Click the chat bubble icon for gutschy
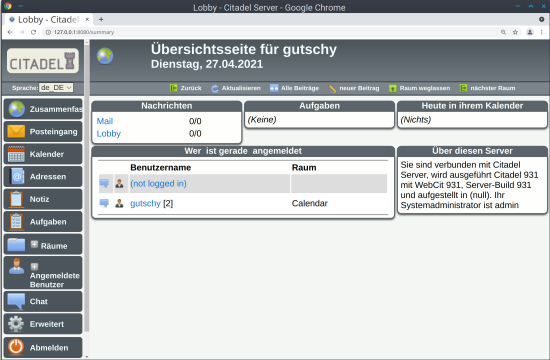The image size is (550, 360). tap(104, 203)
